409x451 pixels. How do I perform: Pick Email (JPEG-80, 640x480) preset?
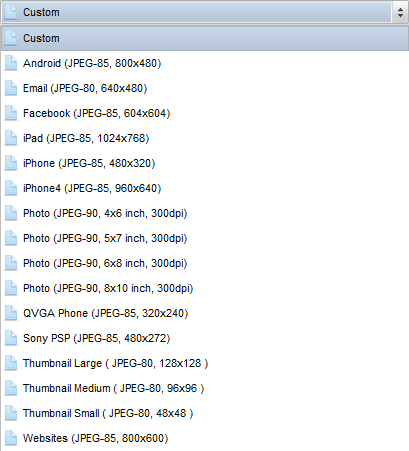(205, 88)
